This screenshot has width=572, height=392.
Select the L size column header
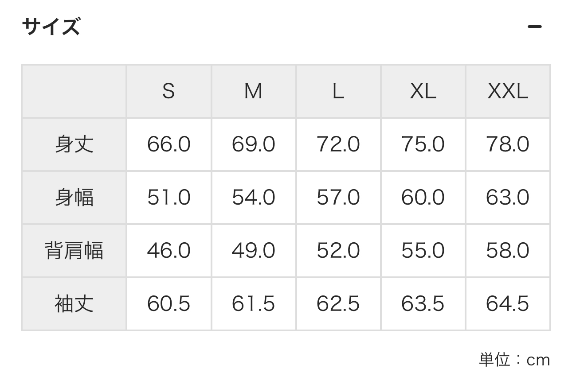click(x=338, y=91)
